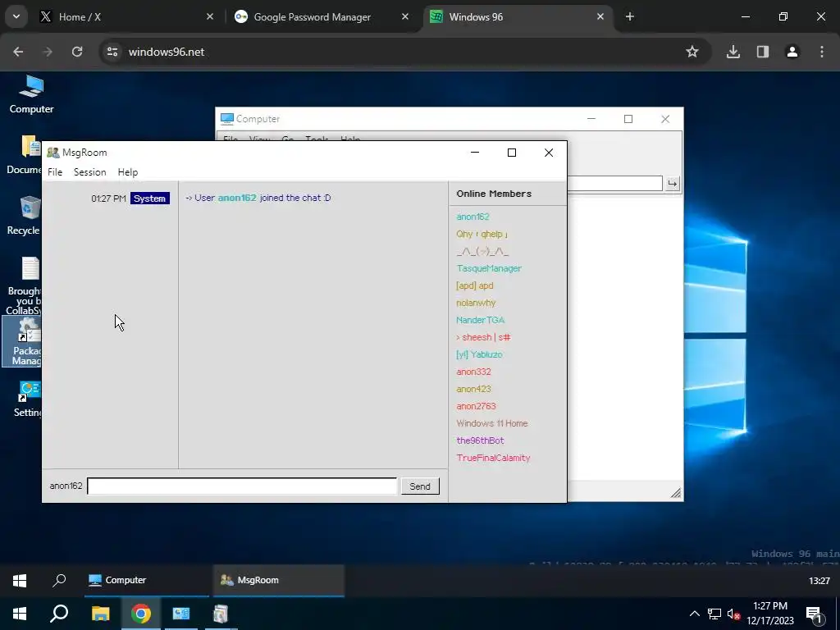Select member the96thBot
Image resolution: width=840 pixels, height=630 pixels.
pyautogui.click(x=481, y=441)
